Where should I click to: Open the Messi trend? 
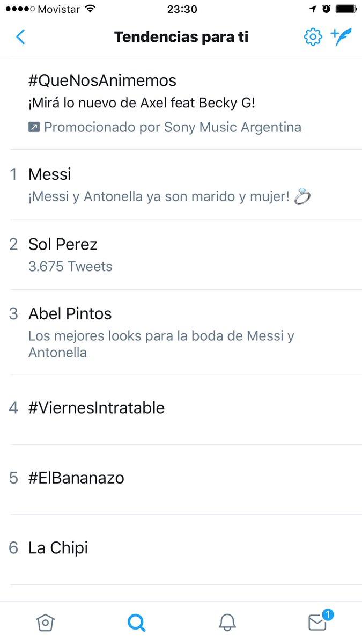coord(50,174)
